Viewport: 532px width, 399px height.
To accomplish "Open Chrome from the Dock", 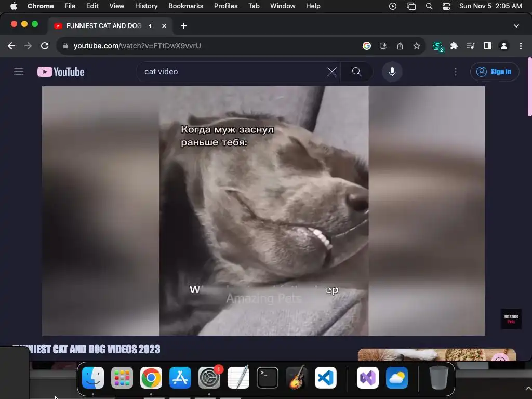I will click(151, 378).
